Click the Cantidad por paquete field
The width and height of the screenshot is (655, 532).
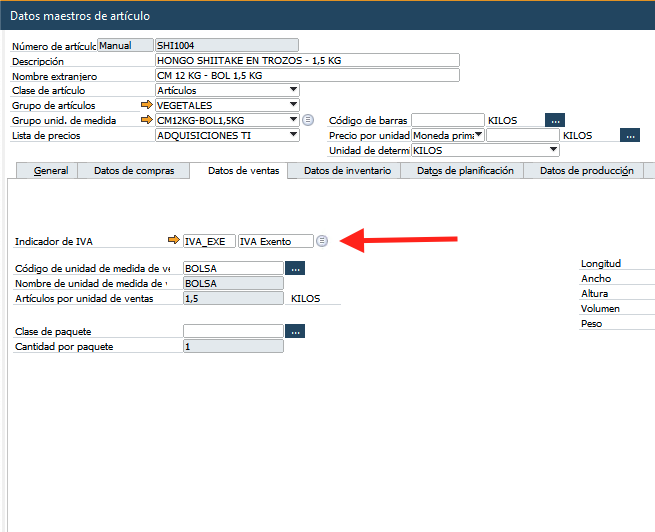coord(233,346)
